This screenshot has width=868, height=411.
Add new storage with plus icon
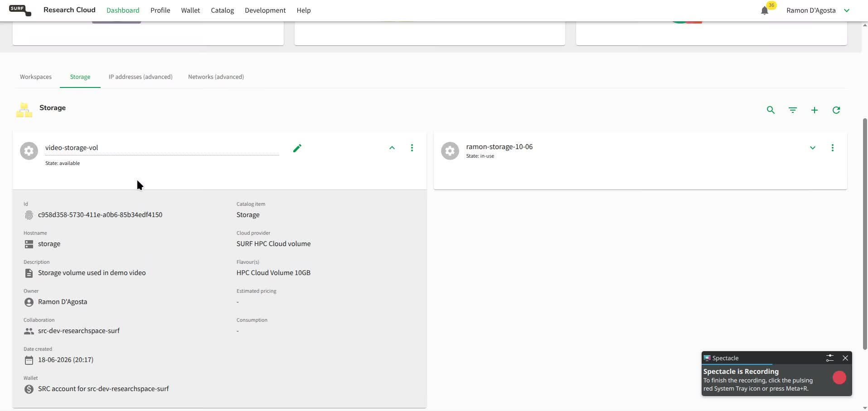815,110
